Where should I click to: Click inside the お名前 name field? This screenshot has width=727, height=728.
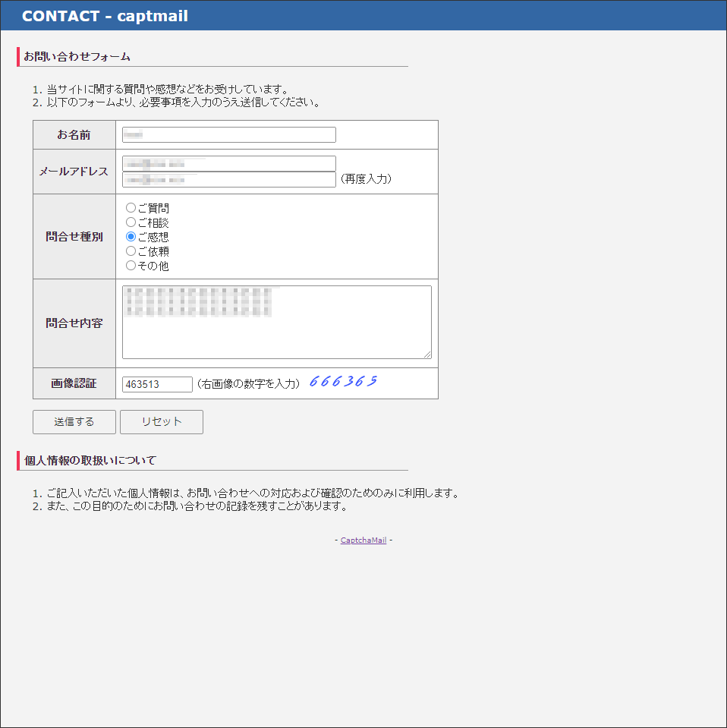click(x=228, y=134)
